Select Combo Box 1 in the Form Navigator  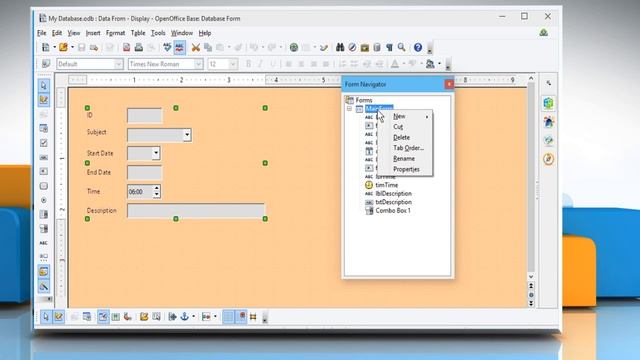(x=393, y=211)
